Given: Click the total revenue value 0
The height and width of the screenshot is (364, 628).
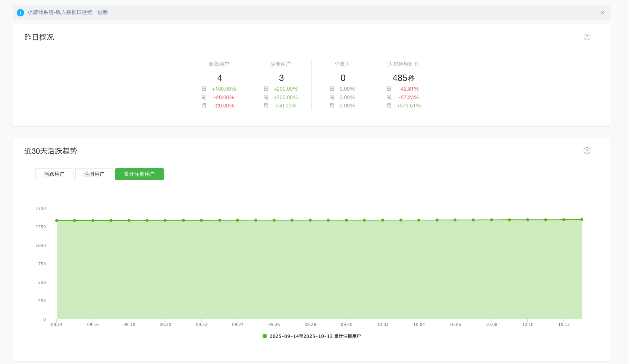Looking at the screenshot, I should (x=343, y=78).
